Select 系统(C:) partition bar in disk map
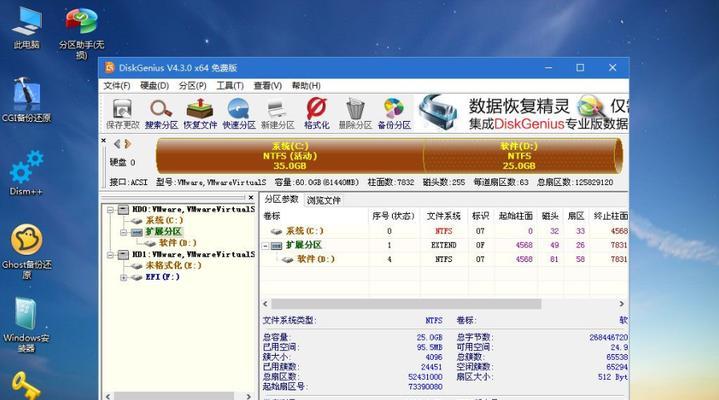 [290, 156]
